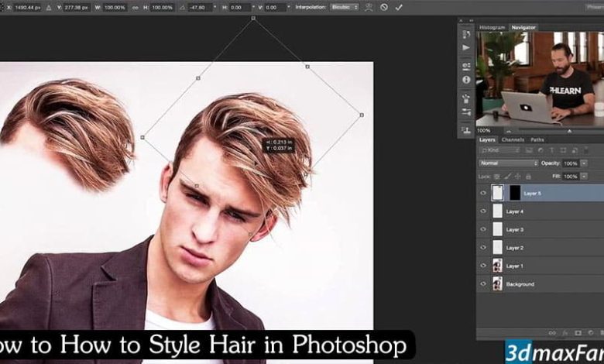Hide Layer 1 with its eye icon
The image size is (604, 364).
(483, 266)
